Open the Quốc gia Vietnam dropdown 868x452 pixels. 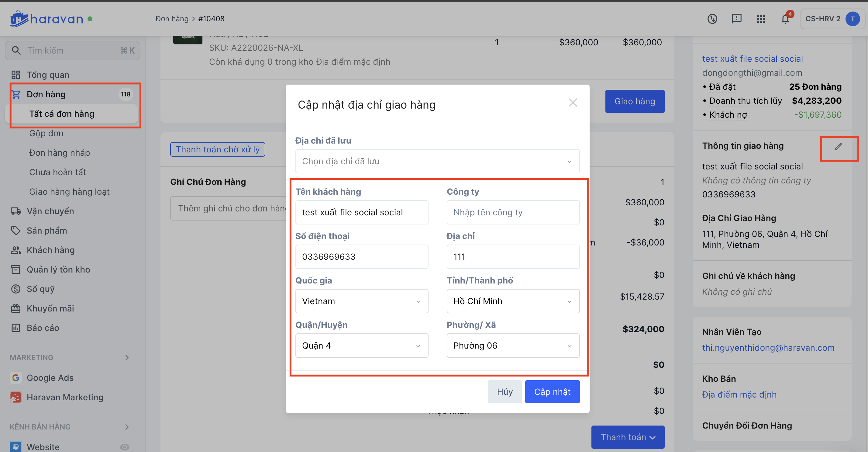point(362,301)
